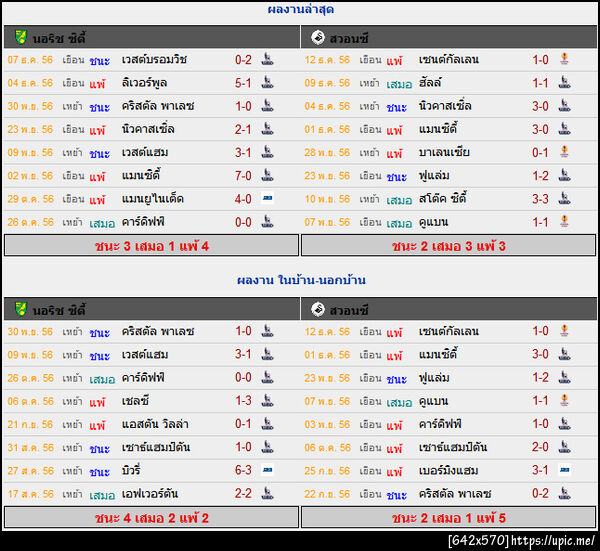Click cup icon in เบอร์มิงแฮม row
Viewport: 600px width, 551px height.
click(x=564, y=470)
